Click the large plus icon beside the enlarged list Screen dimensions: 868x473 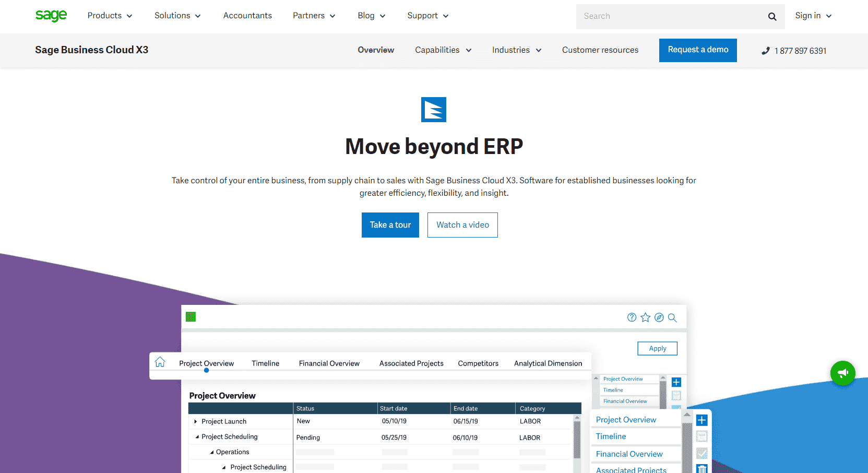pos(702,420)
